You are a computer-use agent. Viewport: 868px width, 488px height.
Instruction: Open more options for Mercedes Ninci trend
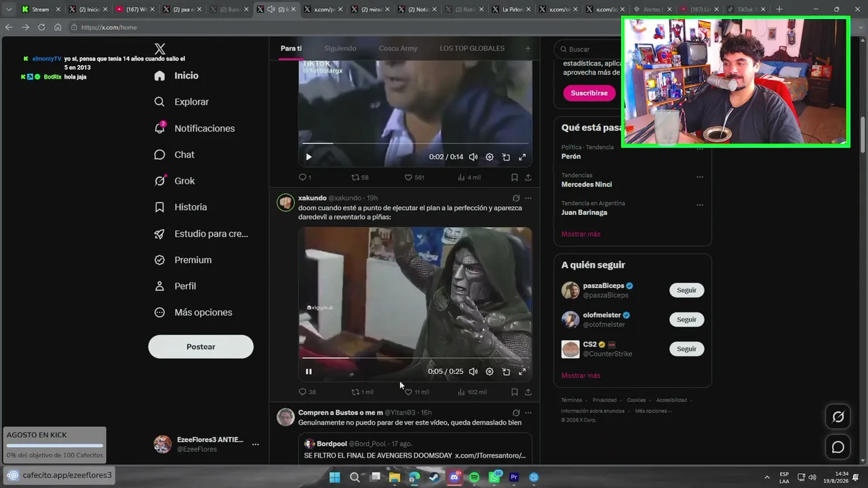pos(700,177)
